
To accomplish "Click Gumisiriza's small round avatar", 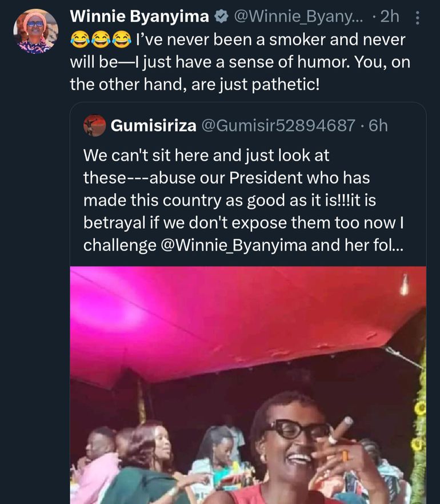I will coord(94,125).
